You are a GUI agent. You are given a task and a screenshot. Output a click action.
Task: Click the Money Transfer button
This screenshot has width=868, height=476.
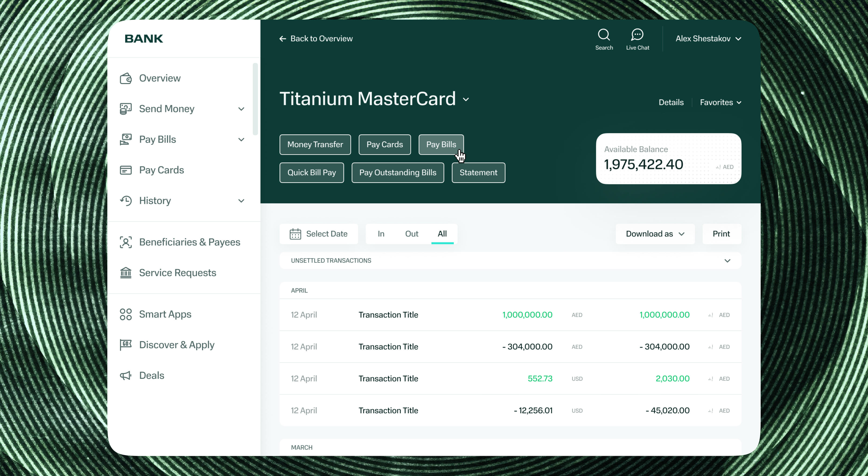(x=315, y=144)
